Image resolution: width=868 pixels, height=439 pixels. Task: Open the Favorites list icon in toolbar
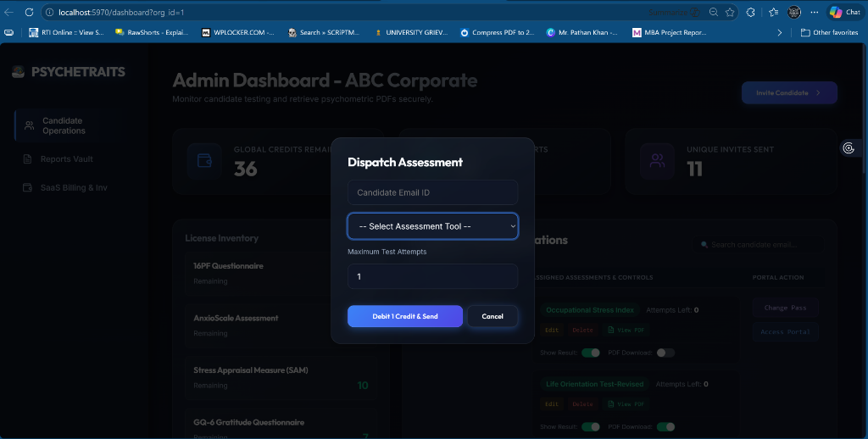click(x=773, y=12)
